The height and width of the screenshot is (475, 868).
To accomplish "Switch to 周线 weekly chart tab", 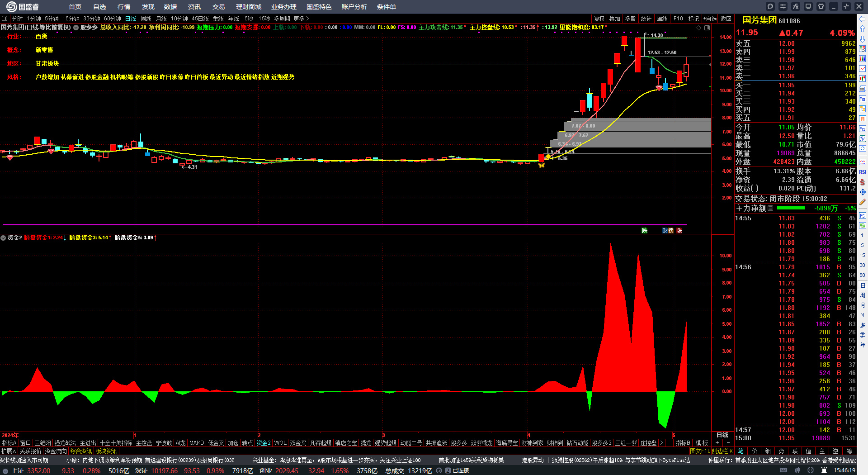I will coord(146,19).
